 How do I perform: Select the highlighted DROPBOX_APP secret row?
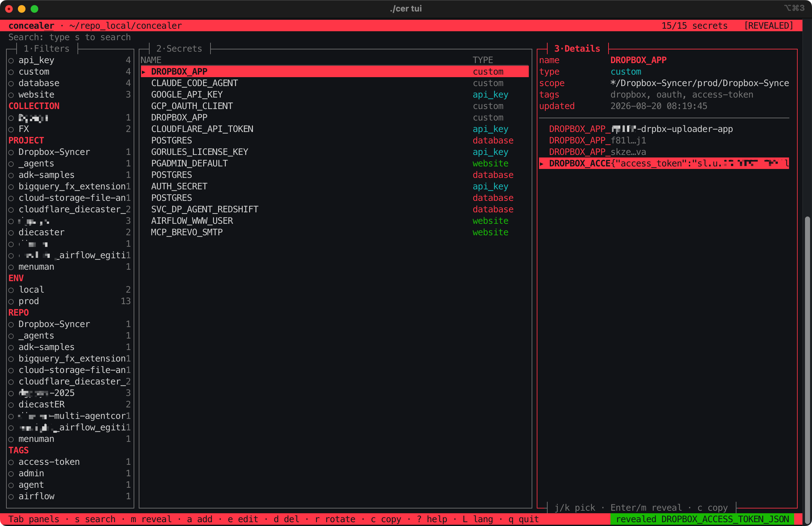click(x=334, y=72)
